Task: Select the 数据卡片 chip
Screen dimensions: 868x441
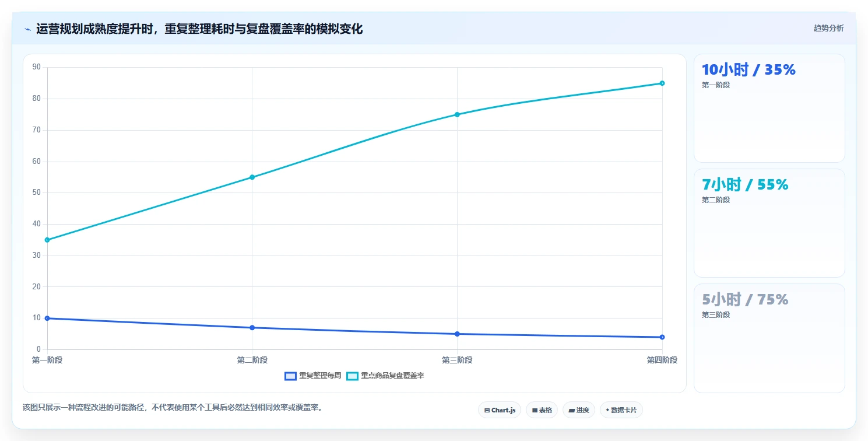Action: 621,410
